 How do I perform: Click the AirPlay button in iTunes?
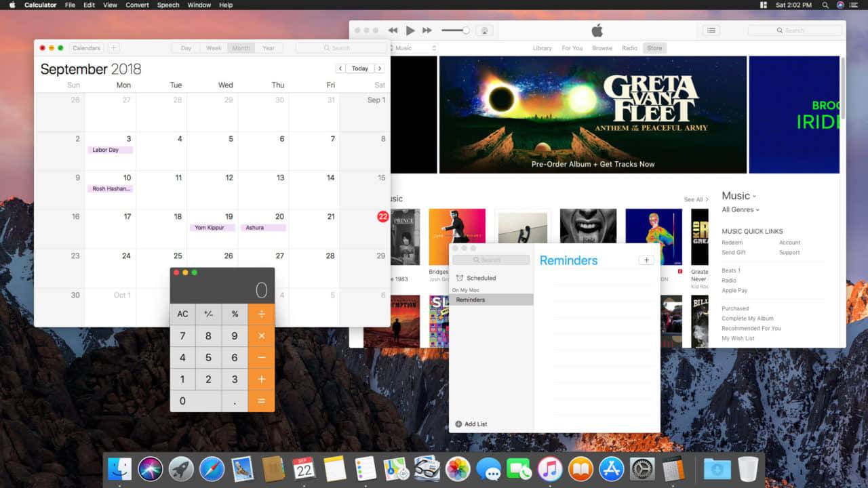click(484, 30)
